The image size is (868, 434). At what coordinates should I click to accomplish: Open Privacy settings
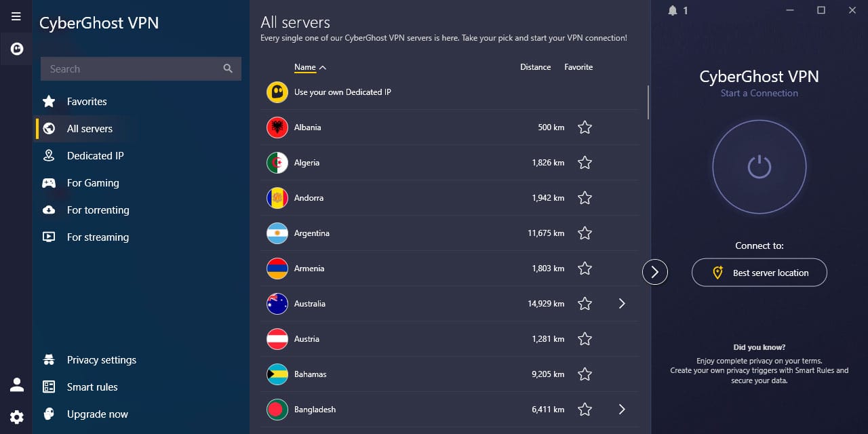click(x=100, y=359)
